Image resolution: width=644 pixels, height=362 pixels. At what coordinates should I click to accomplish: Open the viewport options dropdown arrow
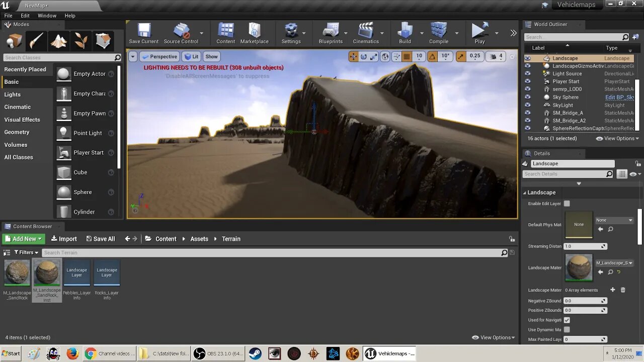[133, 56]
